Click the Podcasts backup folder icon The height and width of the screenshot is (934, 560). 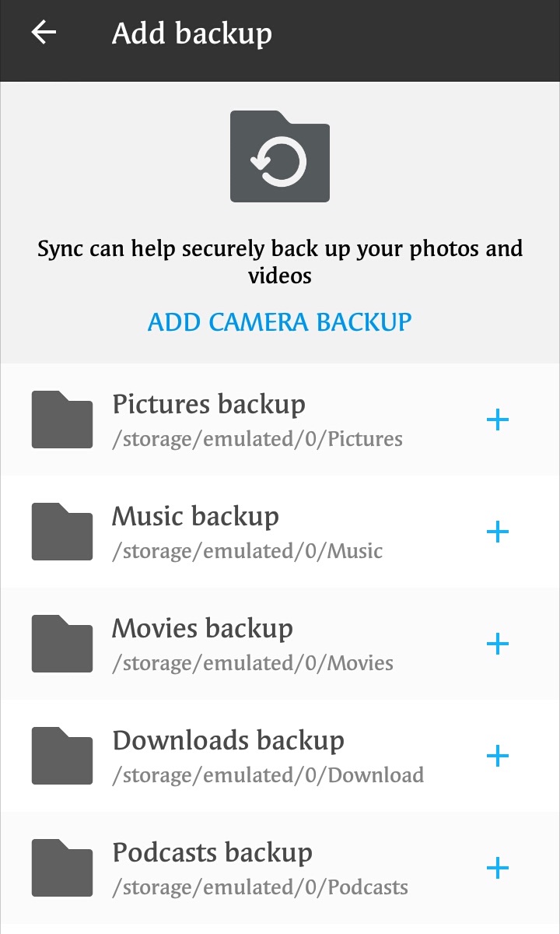point(62,869)
